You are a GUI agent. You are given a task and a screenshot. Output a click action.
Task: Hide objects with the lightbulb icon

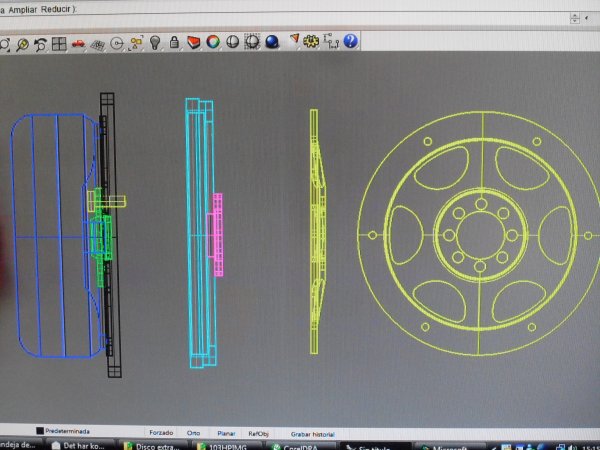pyautogui.click(x=155, y=43)
